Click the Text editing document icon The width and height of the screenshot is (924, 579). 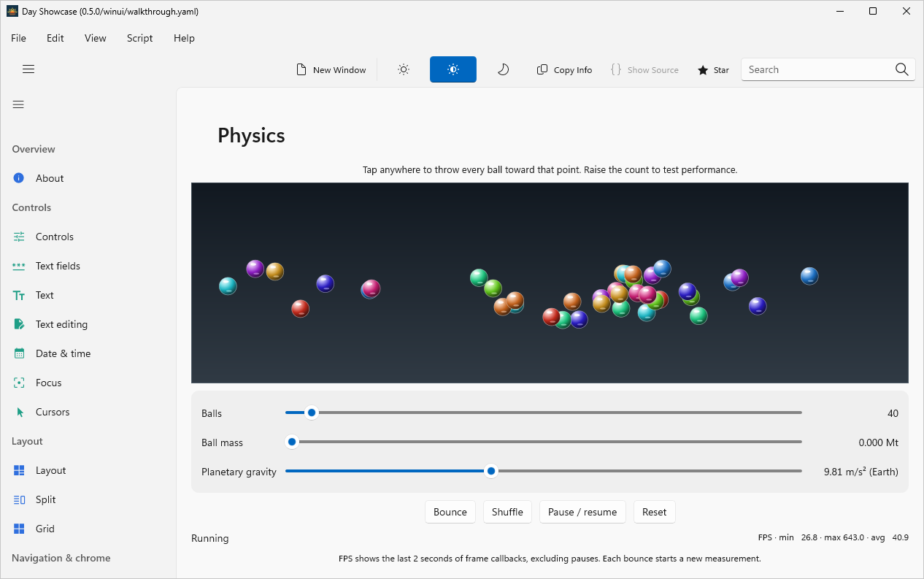[19, 324]
